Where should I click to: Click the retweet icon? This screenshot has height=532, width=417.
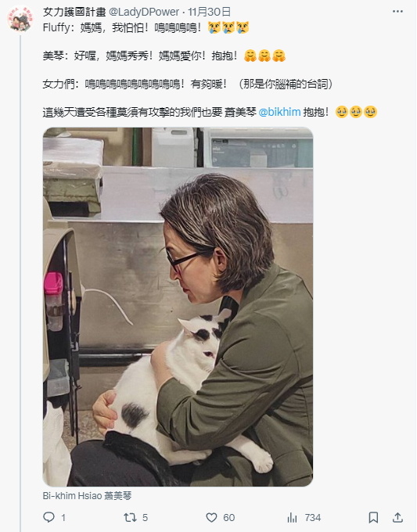coord(130,517)
